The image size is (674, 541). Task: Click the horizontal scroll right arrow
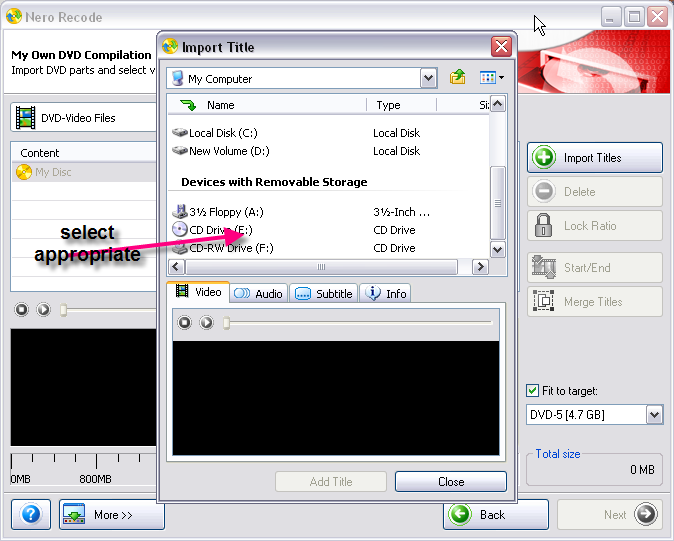pos(481,267)
